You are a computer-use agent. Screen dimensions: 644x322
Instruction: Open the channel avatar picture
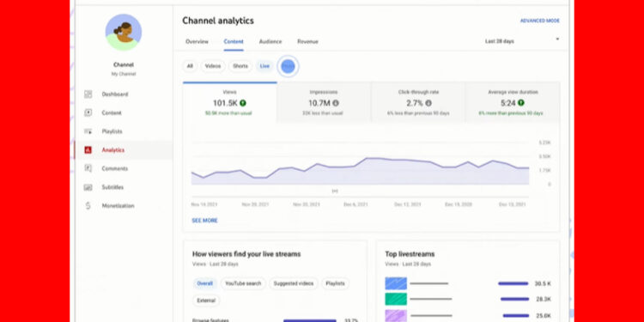pos(124,33)
